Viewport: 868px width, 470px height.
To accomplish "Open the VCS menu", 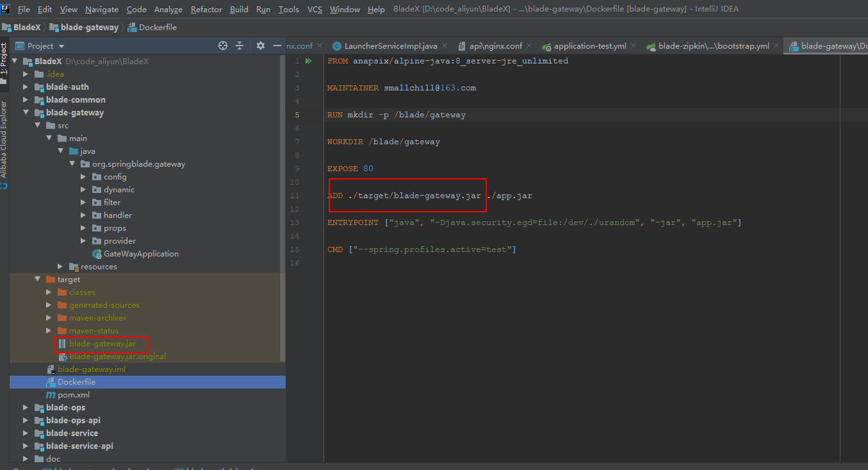I will pos(315,9).
